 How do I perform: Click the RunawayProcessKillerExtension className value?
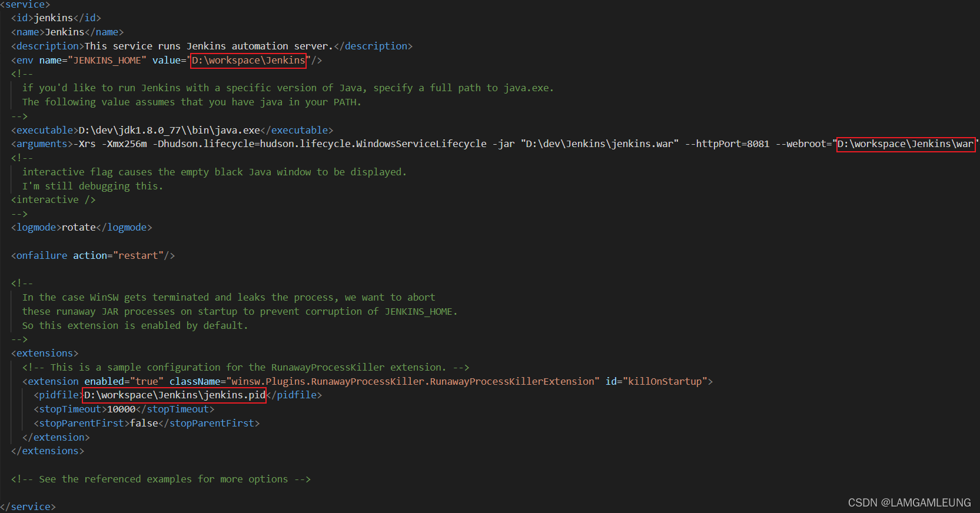(413, 382)
